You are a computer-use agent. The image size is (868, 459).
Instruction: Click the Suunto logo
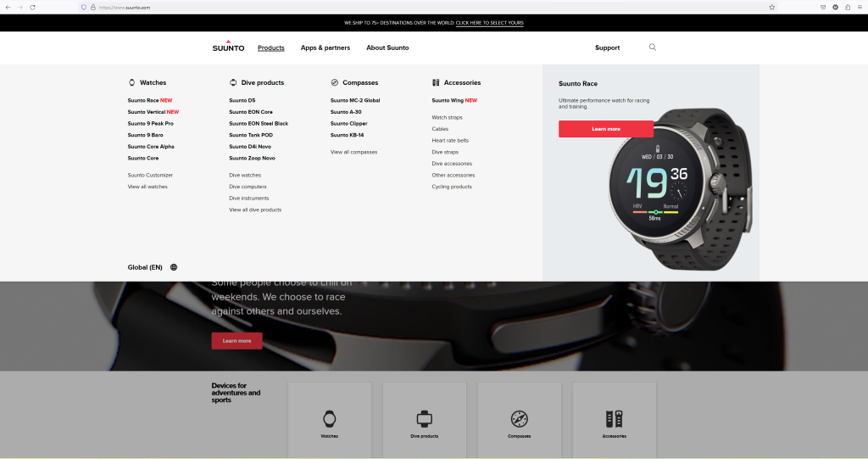point(228,47)
